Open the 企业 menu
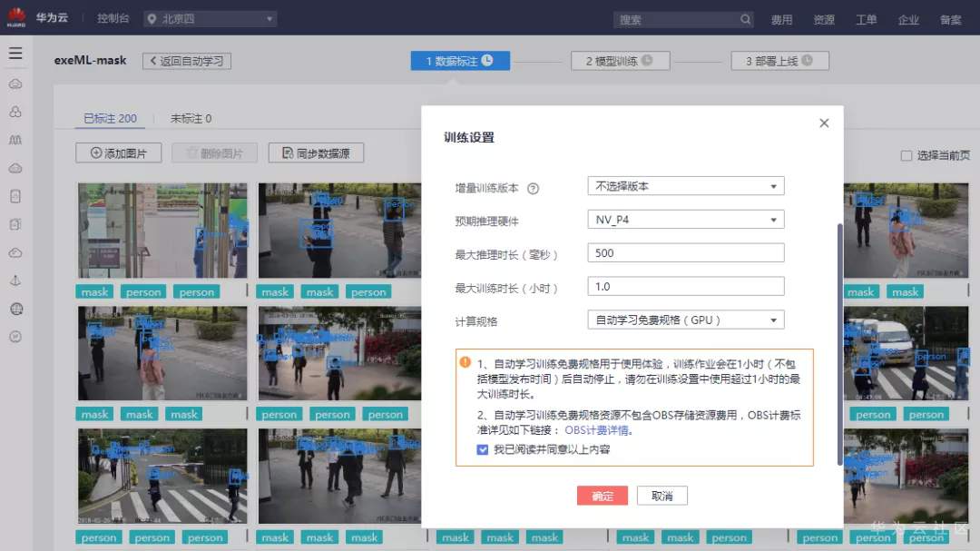Viewport: 980px width, 551px height. point(908,19)
